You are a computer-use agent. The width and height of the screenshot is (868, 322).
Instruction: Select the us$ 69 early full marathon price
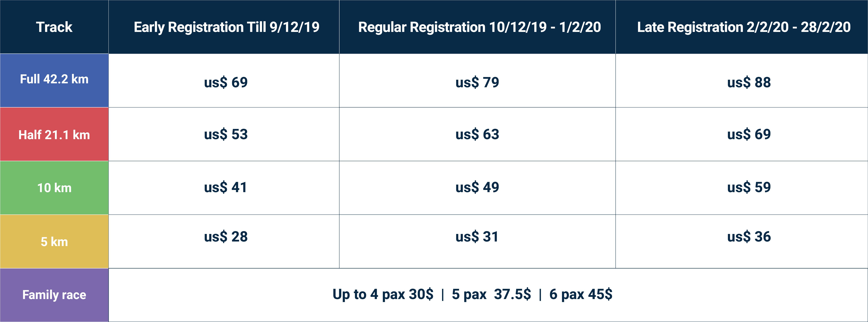pos(226,82)
